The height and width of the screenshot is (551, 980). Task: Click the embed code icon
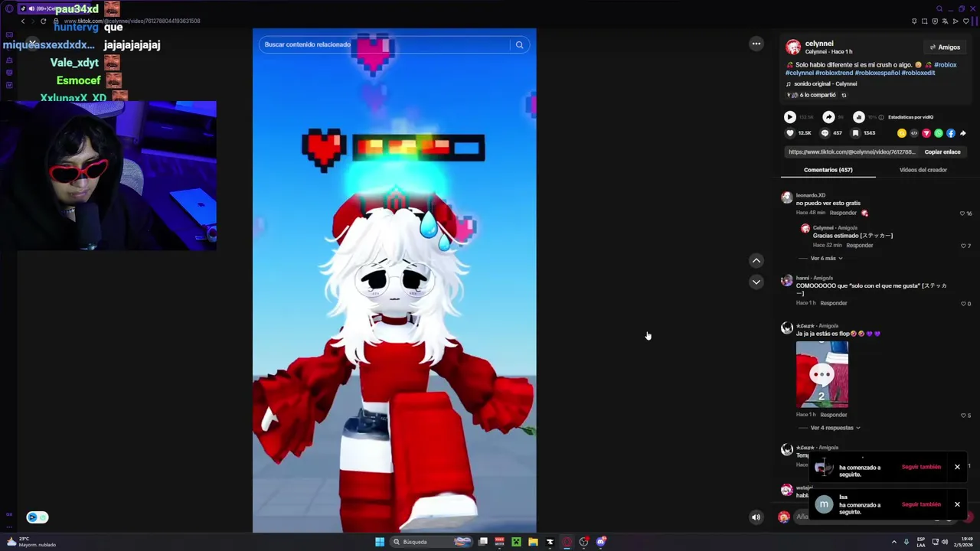[914, 133]
